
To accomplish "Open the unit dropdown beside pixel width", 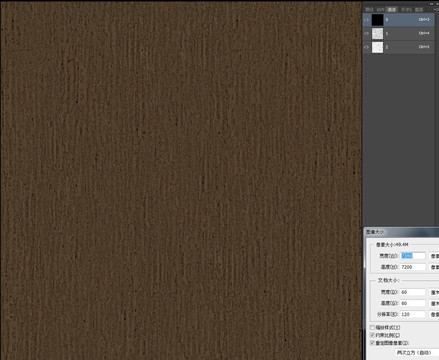I will coord(434,256).
